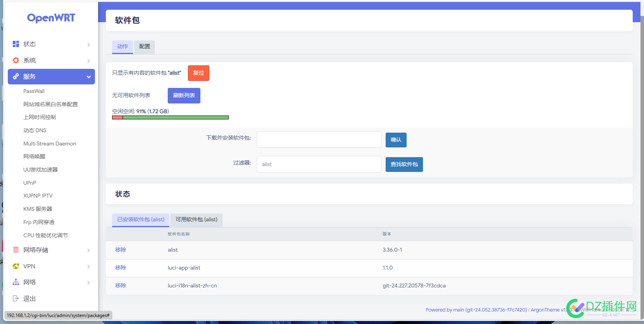This screenshot has width=644, height=324.
Task: Click the 系统 gear icon in the sidebar
Action: click(x=16, y=60)
